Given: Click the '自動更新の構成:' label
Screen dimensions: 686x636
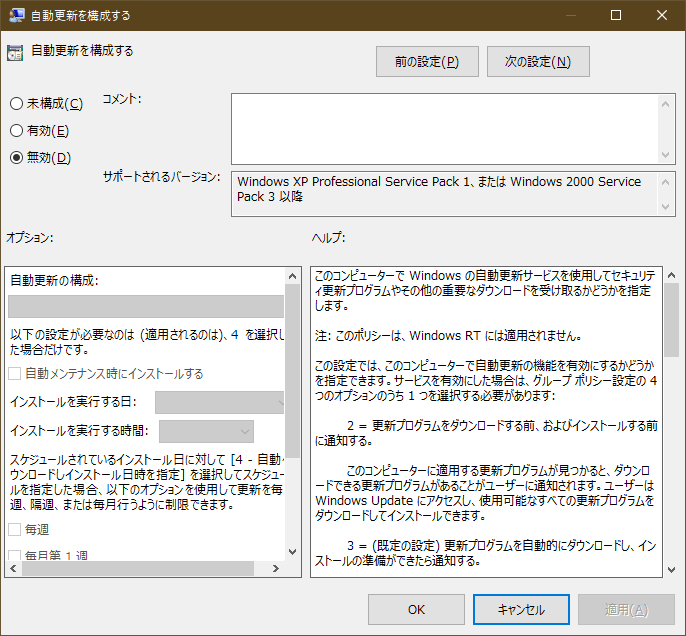Looking at the screenshot, I should pyautogui.click(x=55, y=280).
